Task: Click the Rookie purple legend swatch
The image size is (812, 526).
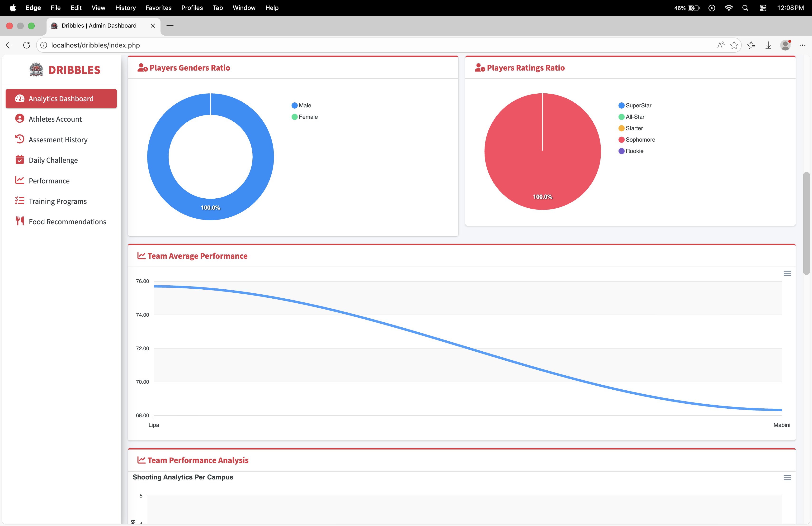Action: coord(621,151)
